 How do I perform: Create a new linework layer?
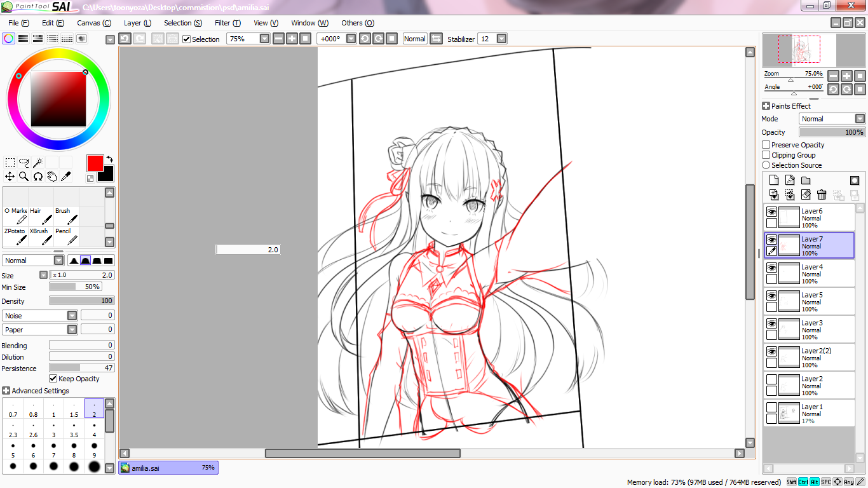pos(790,180)
